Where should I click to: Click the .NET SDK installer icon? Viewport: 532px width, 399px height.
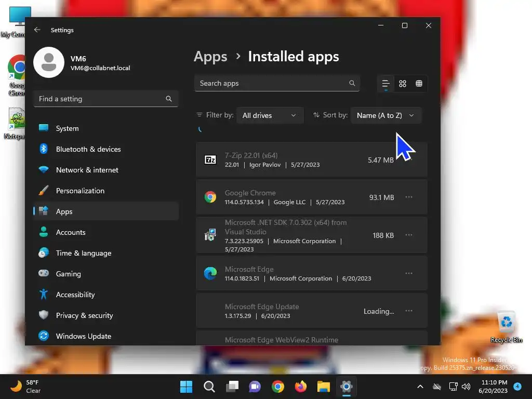(210, 235)
